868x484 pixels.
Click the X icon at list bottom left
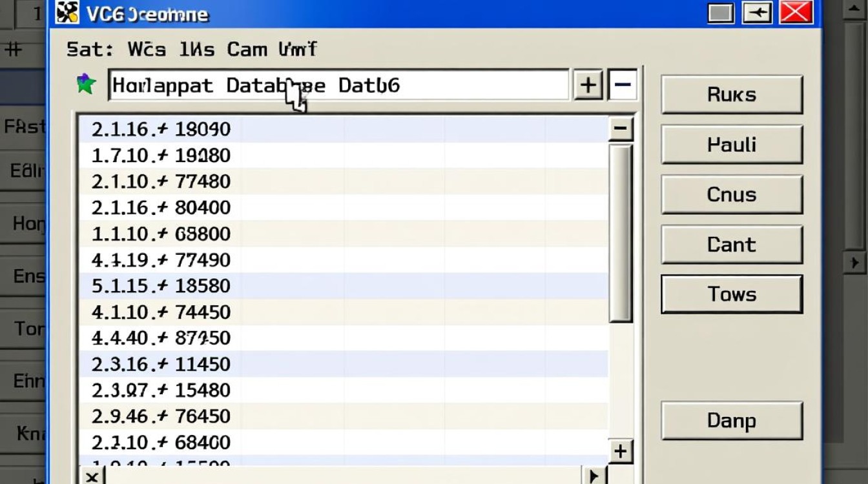92,477
